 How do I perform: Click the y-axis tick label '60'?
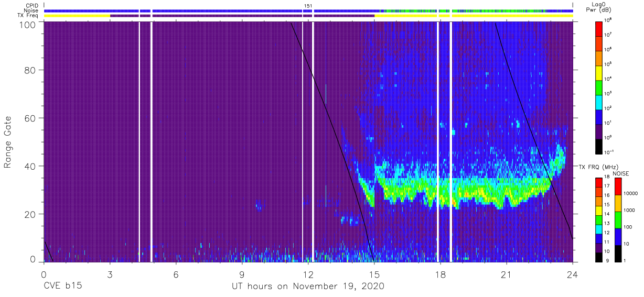(x=30, y=118)
